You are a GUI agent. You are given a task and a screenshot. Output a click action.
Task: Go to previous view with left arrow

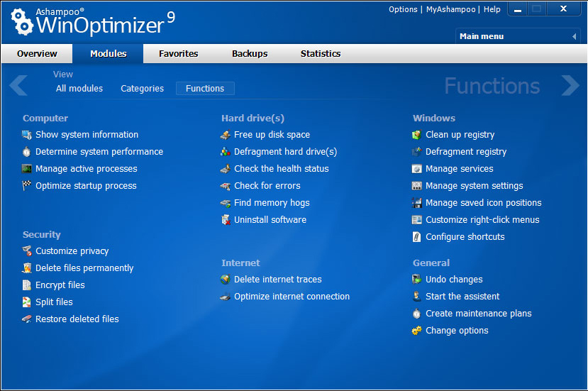pyautogui.click(x=18, y=85)
